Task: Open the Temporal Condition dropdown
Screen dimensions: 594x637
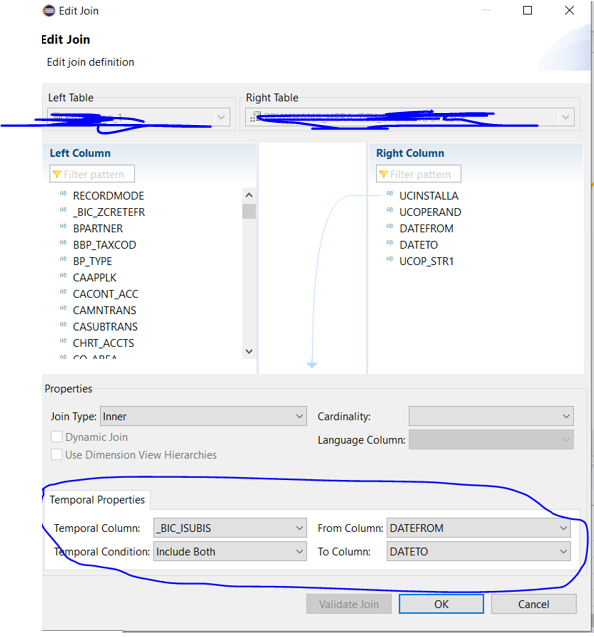Action: pos(230,551)
